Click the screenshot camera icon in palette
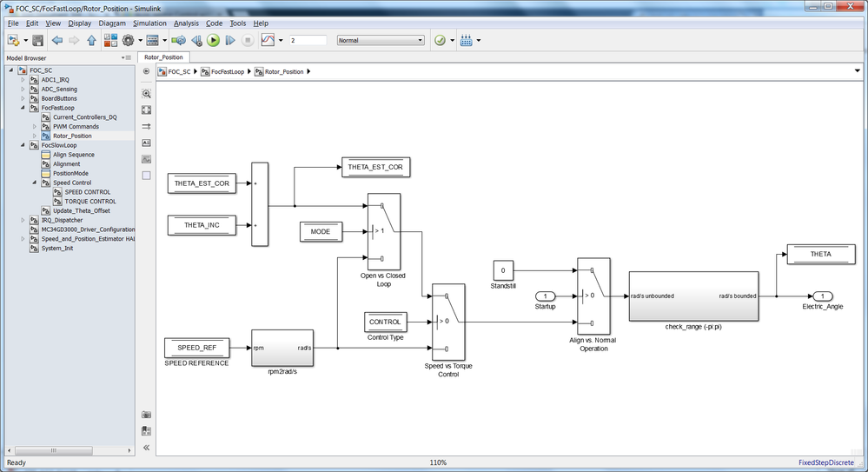868x472 pixels. 146,415
